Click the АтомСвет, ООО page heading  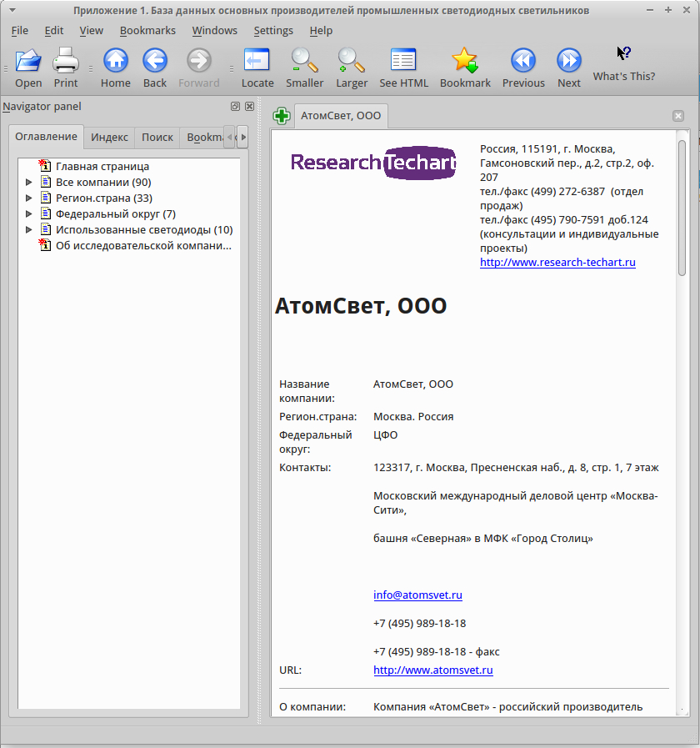tap(361, 306)
